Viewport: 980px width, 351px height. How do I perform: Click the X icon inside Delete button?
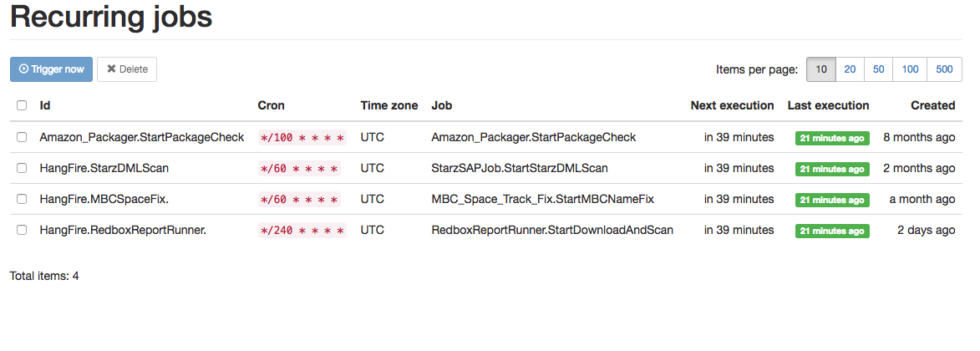[111, 69]
